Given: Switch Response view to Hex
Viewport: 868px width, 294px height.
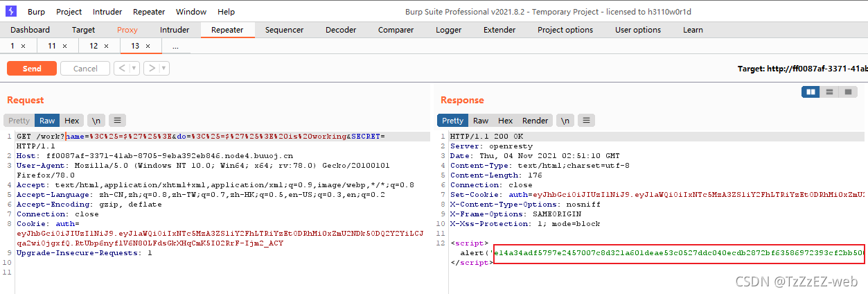Looking at the screenshot, I should point(506,121).
